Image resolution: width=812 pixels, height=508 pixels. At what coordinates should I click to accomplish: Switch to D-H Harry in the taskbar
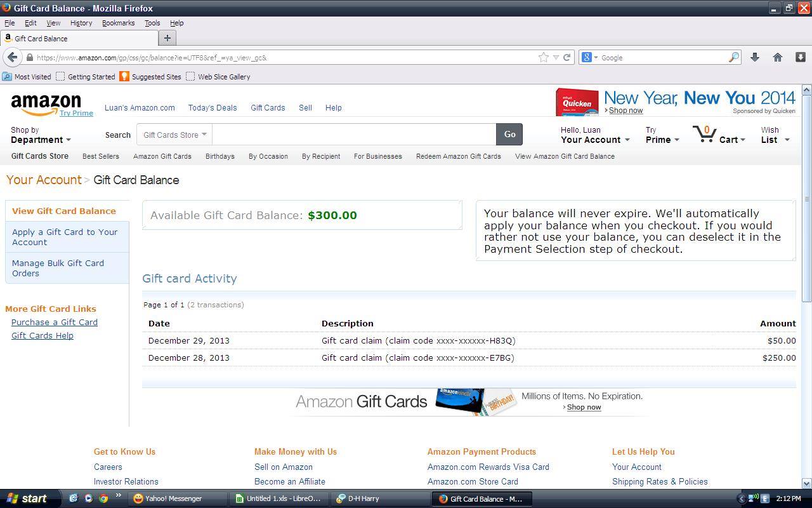pos(380,498)
